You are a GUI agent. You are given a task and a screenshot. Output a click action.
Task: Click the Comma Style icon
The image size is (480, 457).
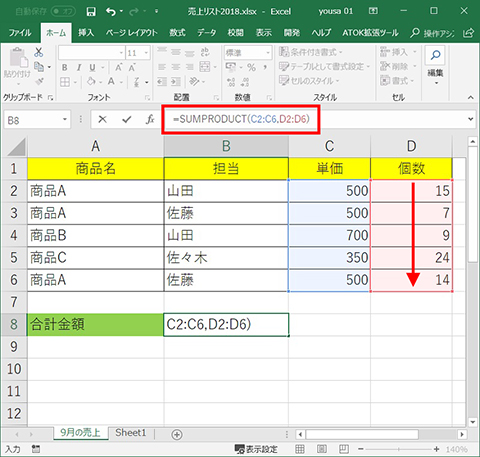265,68
